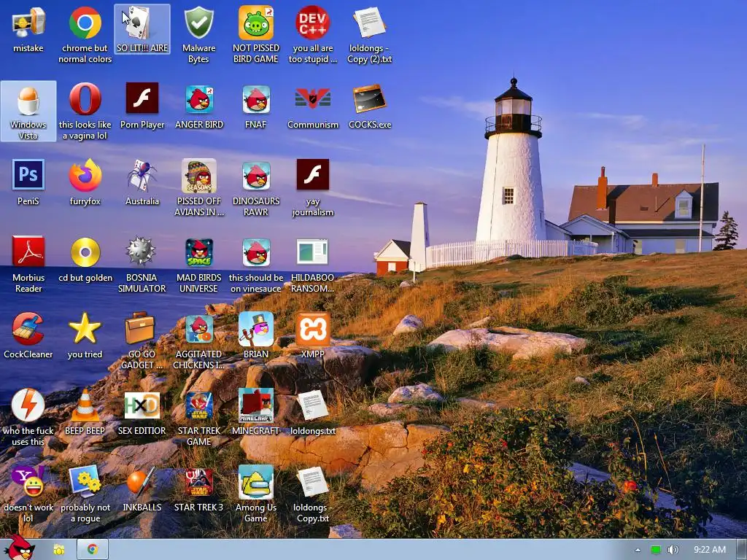Select the 'cd but golden' disc icon

(x=85, y=260)
